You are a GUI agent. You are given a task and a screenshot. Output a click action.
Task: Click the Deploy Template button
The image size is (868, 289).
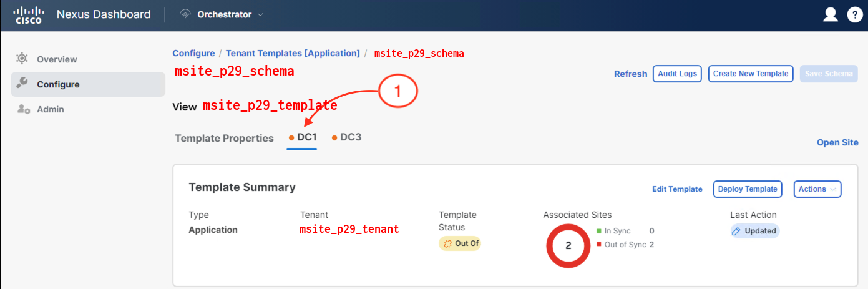pyautogui.click(x=748, y=189)
